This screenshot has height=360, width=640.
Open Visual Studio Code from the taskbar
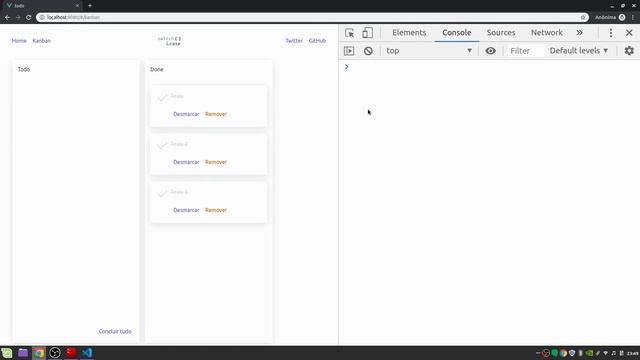point(87,353)
